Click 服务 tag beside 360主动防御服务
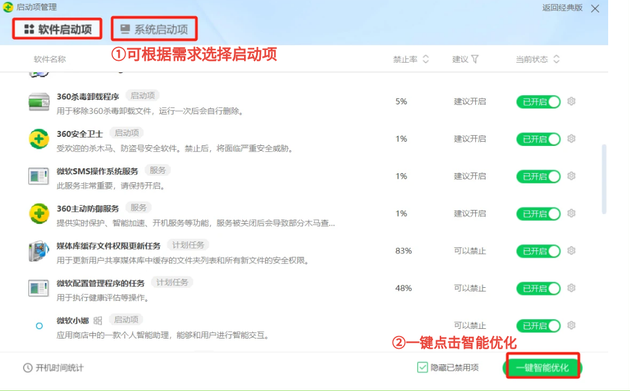The height and width of the screenshot is (391, 630). pos(138,207)
